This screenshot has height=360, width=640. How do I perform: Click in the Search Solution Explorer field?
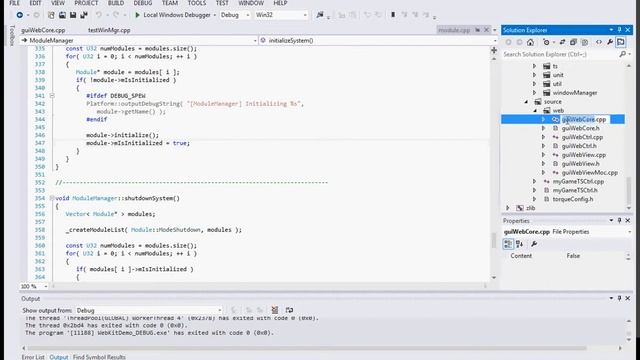(x=561, y=54)
